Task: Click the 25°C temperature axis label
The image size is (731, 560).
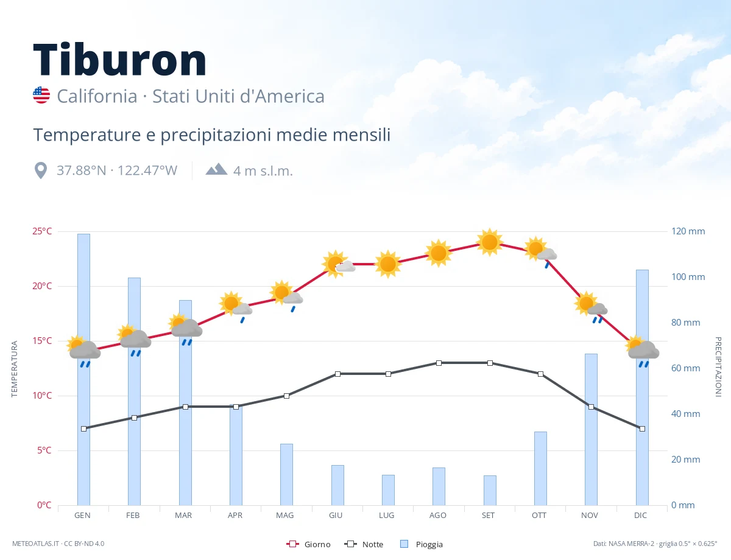Action: point(42,231)
